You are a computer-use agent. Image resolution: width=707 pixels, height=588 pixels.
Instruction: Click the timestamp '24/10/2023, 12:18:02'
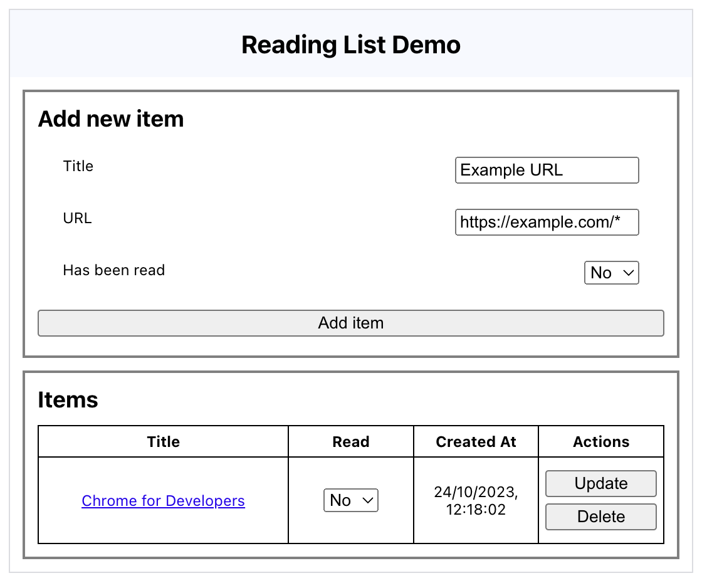pyautogui.click(x=475, y=500)
